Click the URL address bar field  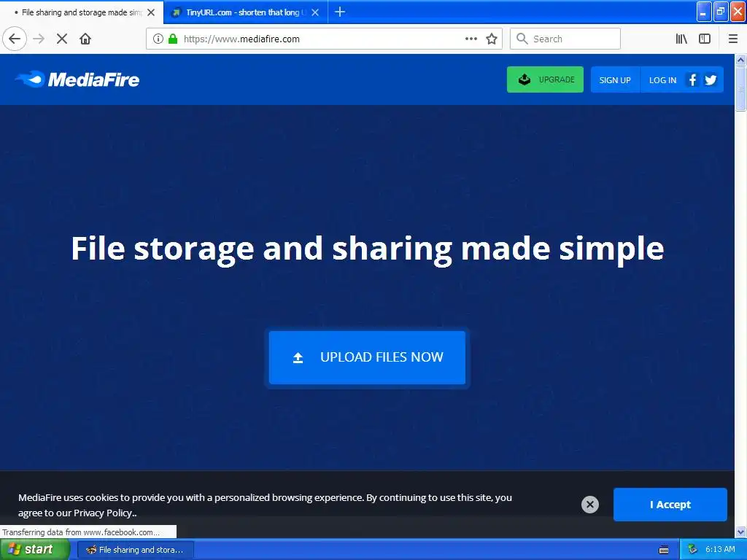tap(324, 39)
